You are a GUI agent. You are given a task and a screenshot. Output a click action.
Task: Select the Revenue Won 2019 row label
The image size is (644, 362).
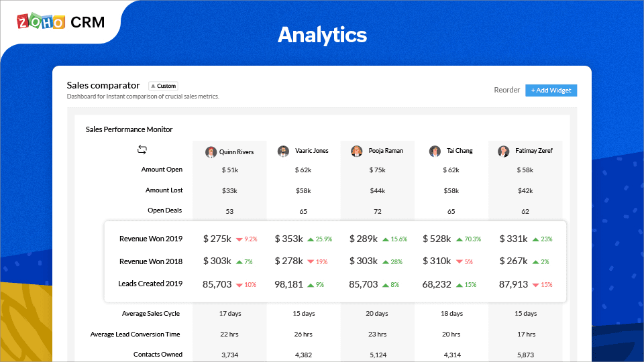click(151, 239)
